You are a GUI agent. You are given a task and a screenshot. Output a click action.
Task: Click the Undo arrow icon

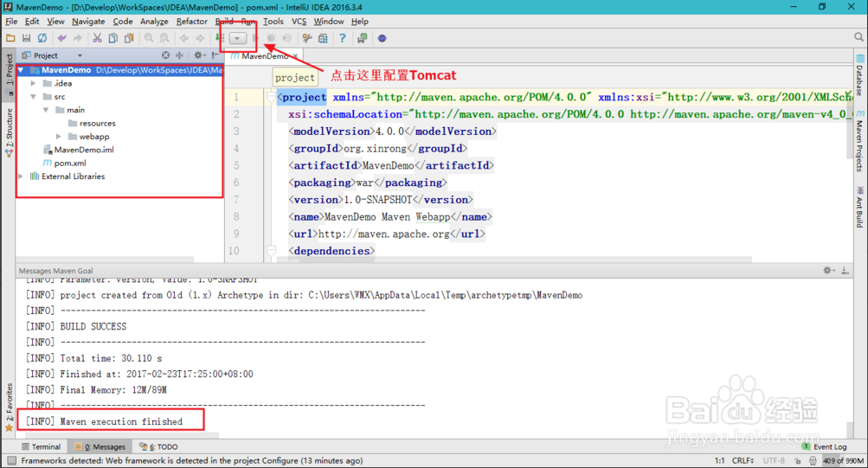pos(61,38)
